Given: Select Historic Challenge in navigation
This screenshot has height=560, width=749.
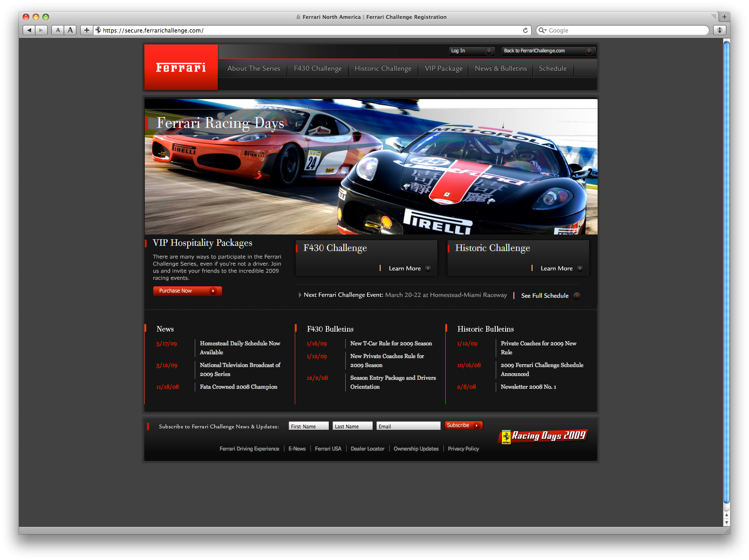Looking at the screenshot, I should (383, 68).
